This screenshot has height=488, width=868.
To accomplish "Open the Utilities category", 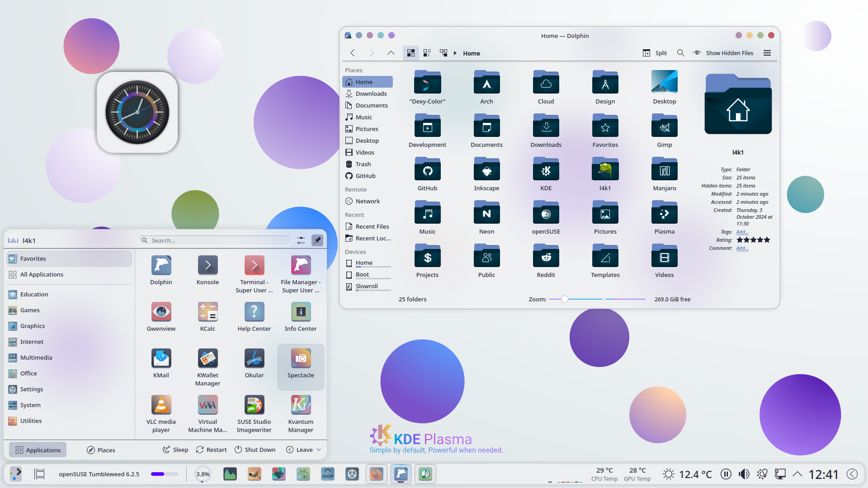I will coord(69,421).
